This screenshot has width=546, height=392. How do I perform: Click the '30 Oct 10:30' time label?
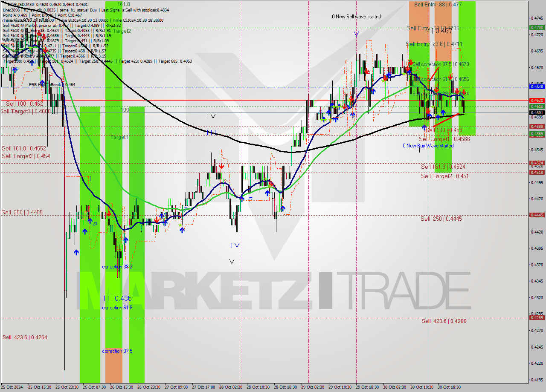pos(422,387)
